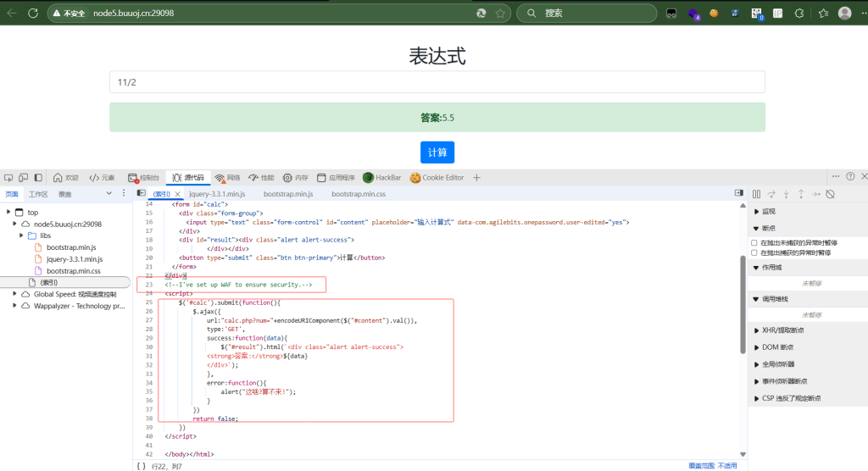
Task: Click the expression input containing 11/2
Action: pyautogui.click(x=437, y=82)
